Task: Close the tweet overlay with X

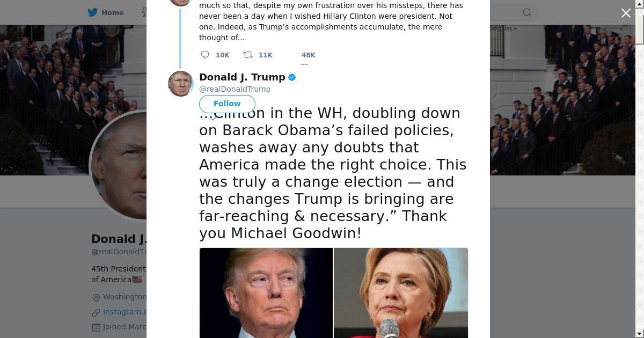Action: pyautogui.click(x=626, y=13)
